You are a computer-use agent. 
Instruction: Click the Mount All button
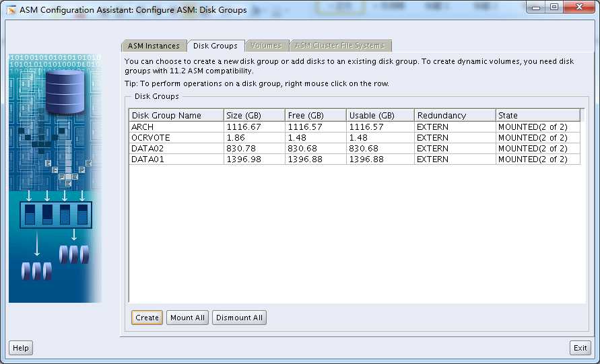pyautogui.click(x=187, y=318)
